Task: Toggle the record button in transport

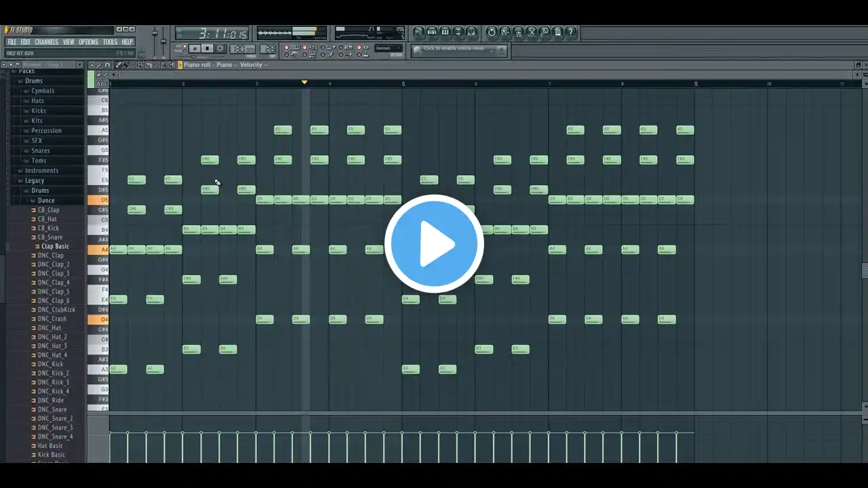Action: (x=220, y=49)
